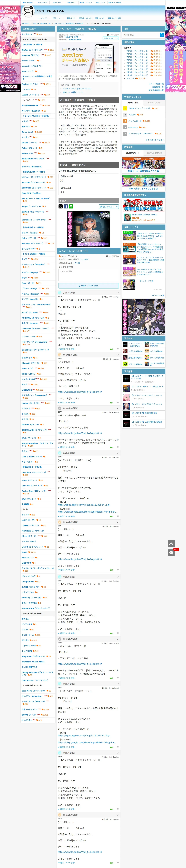Select the アクセス上位 ranking tab
The image size is (186, 868).
coord(133,103)
